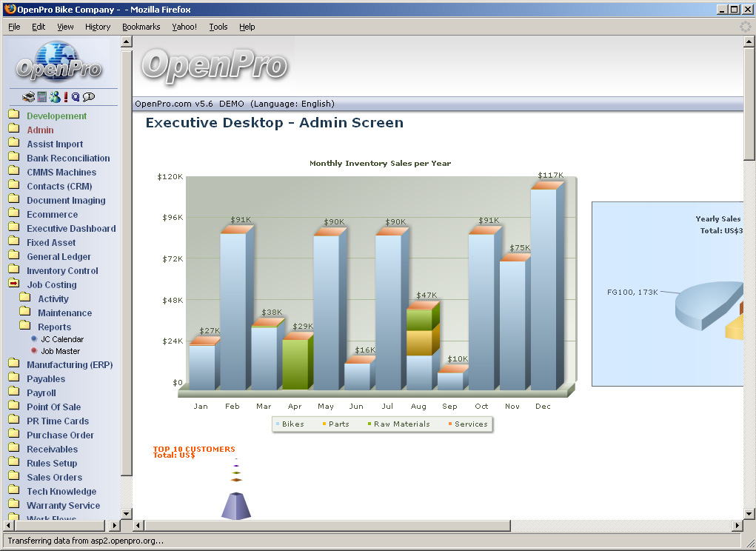
Task: Click the open folder icon beside Job Costing
Action: click(x=14, y=284)
